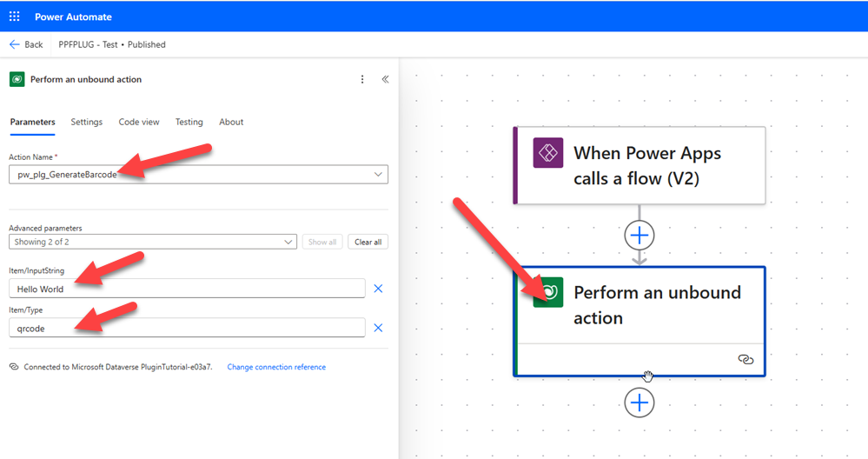Click the Dataverse icon in panel header
868x459 pixels.
click(x=17, y=79)
